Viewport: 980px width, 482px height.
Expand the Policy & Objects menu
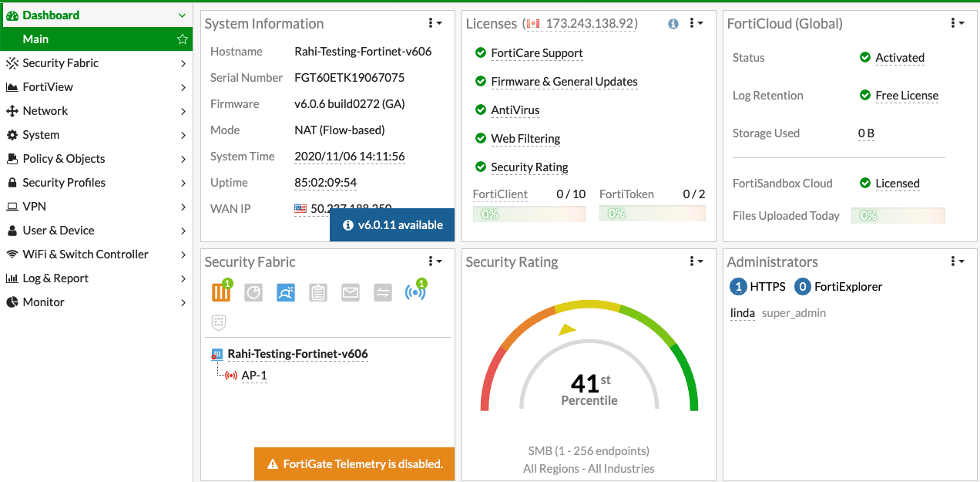[x=96, y=159]
